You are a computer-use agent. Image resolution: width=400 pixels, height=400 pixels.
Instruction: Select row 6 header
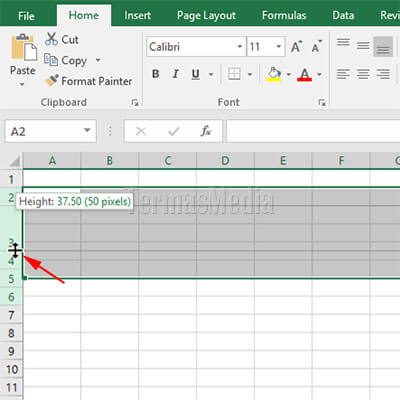pos(11,297)
